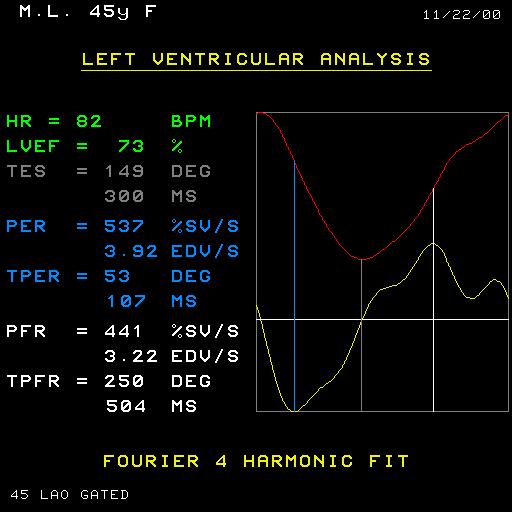Click the FOURIER 4 HARMONIC FIT label

(x=256, y=461)
